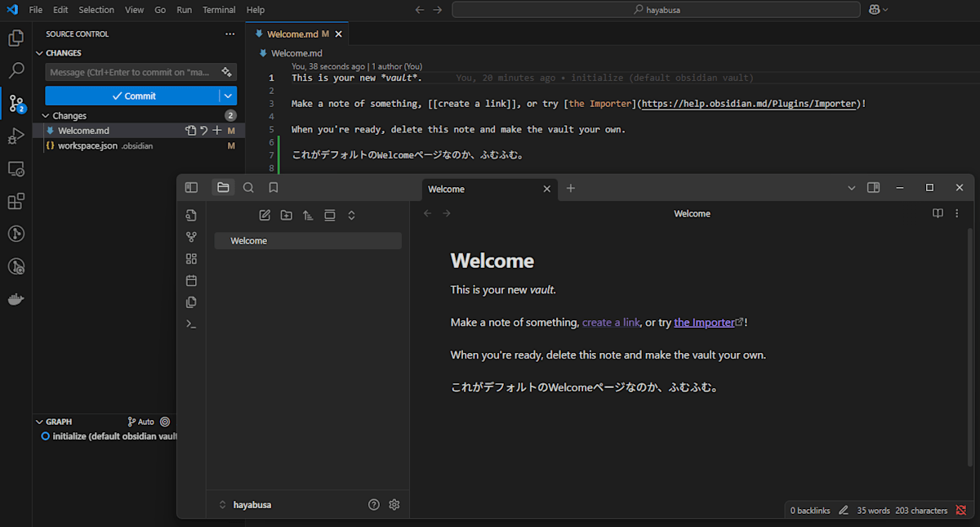Open Obsidian settings gear icon
The height and width of the screenshot is (527, 980).
tap(394, 505)
